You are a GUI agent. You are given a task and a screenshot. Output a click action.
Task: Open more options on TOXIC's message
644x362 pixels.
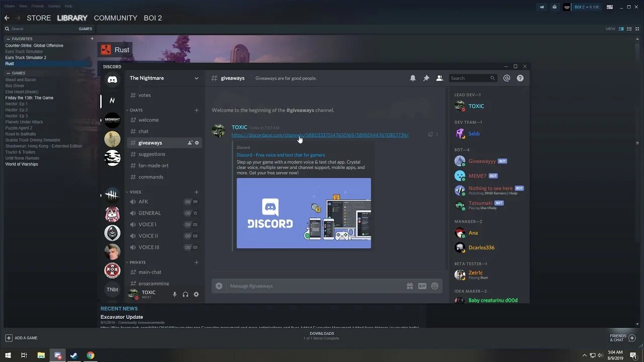pyautogui.click(x=437, y=134)
